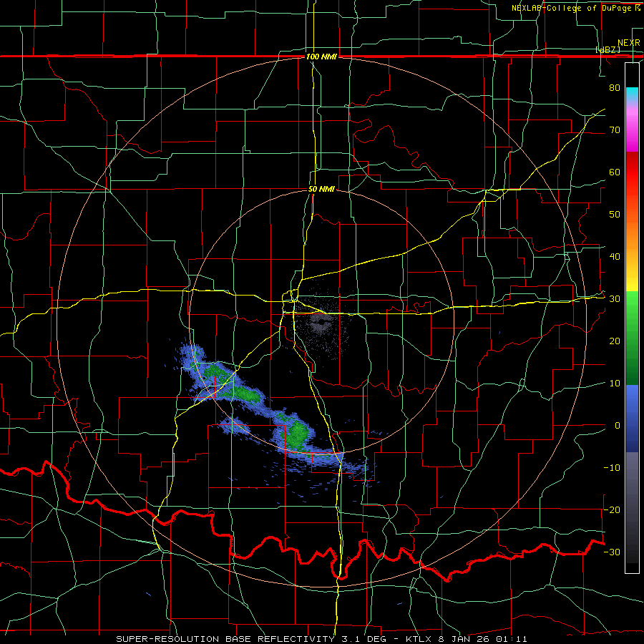
Task: Click the 50 NMI range ring label
Action: pyautogui.click(x=321, y=190)
